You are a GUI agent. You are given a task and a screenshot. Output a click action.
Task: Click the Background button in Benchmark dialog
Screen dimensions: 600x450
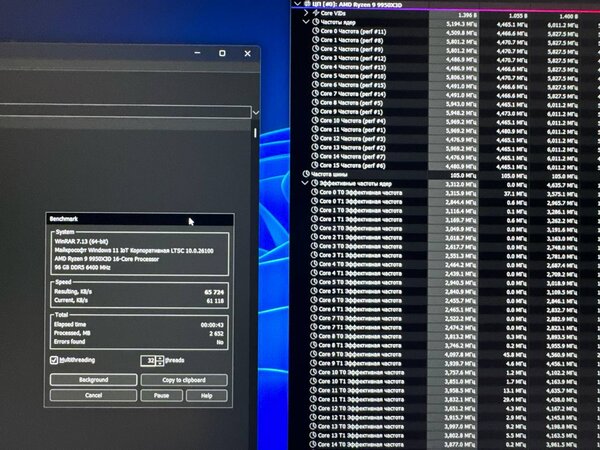coord(93,380)
